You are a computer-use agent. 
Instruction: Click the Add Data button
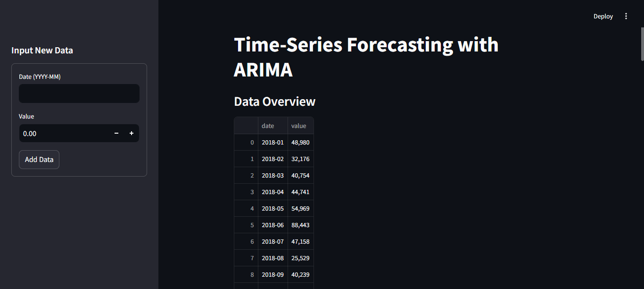pos(39,160)
